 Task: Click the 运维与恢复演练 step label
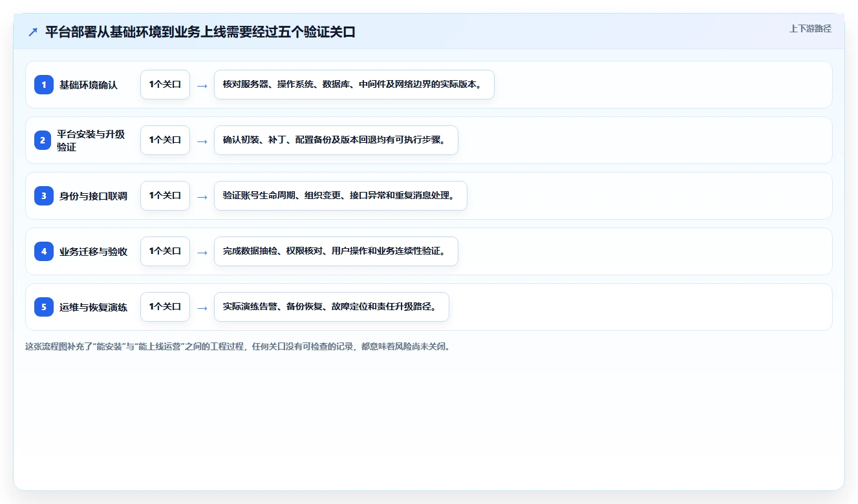coord(93,307)
